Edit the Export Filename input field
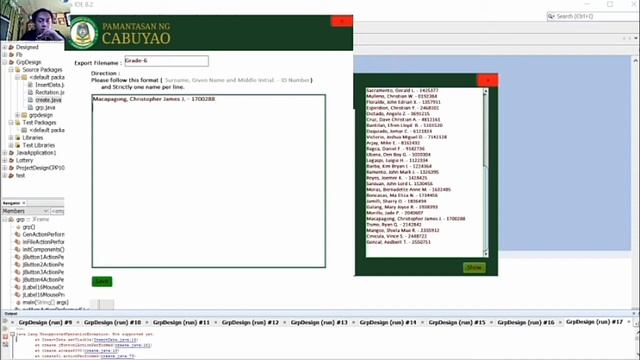This screenshot has width=640, height=360. pyautogui.click(x=167, y=61)
